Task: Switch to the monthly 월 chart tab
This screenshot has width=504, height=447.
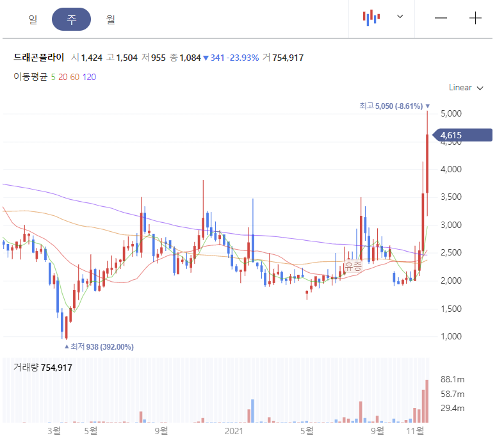Action: coord(110,20)
